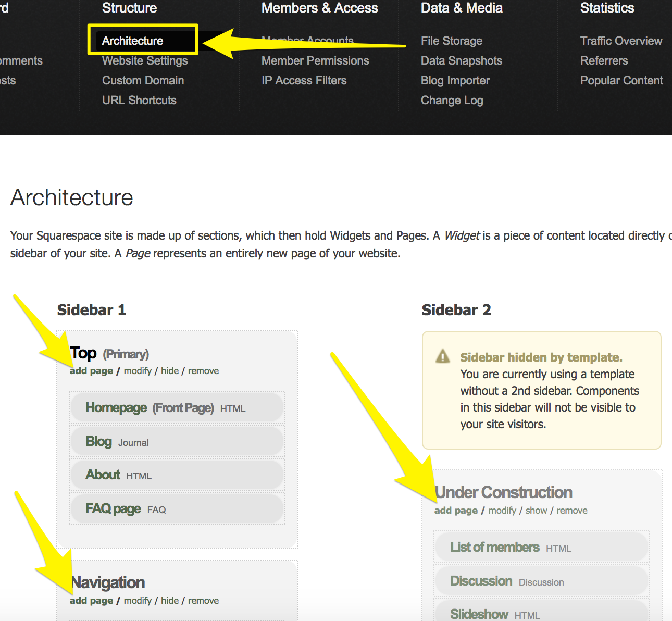Screen dimensions: 672x621
Task: Open the Blog Importer
Action: [455, 80]
